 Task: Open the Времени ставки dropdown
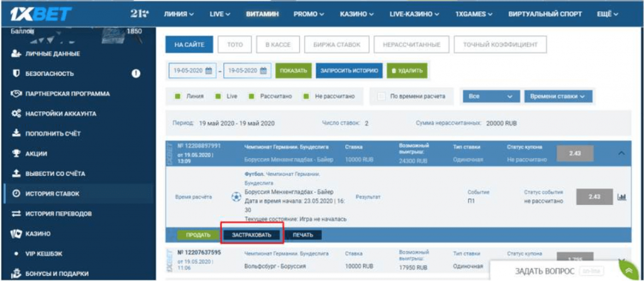tap(558, 97)
